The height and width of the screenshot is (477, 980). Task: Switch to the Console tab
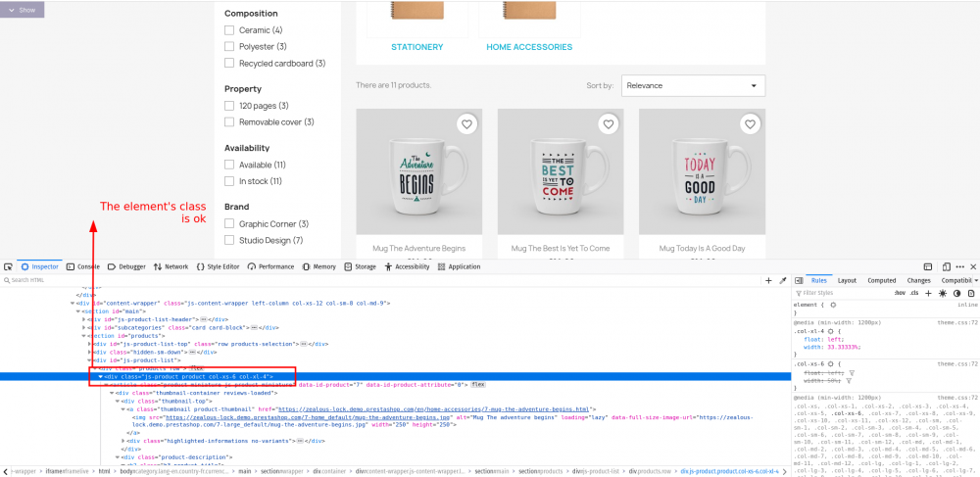(x=83, y=266)
